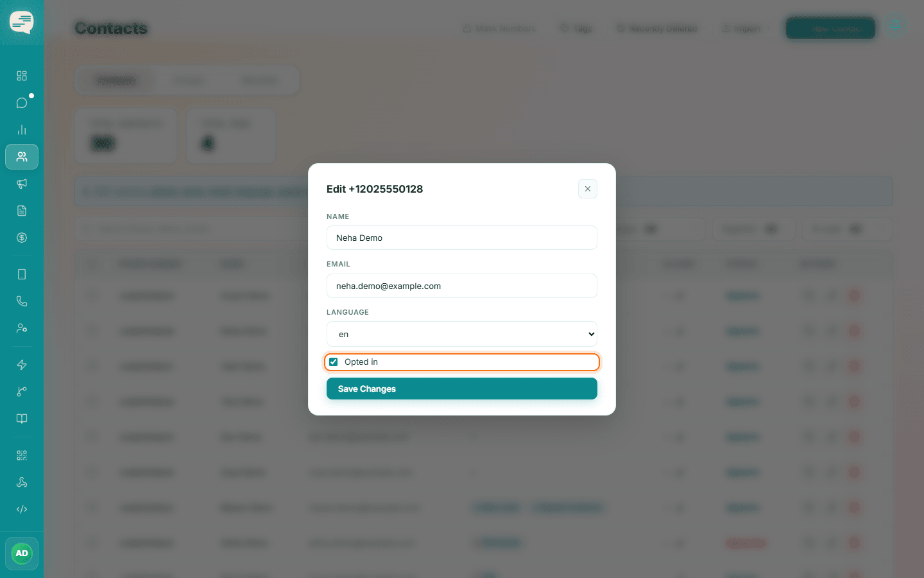Open the campaigns megaphone icon
Viewport: 924px width, 578px height.
point(22,184)
